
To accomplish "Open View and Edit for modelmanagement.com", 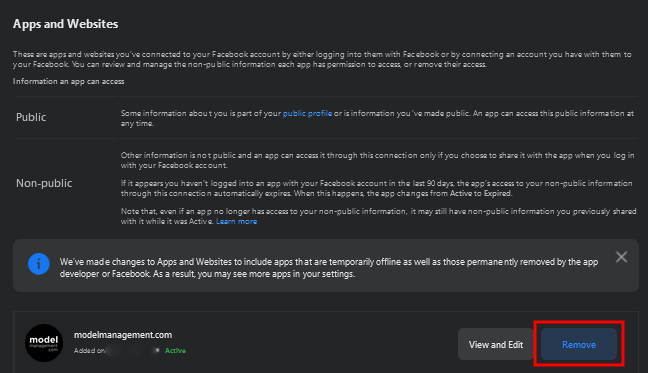I will pyautogui.click(x=496, y=344).
